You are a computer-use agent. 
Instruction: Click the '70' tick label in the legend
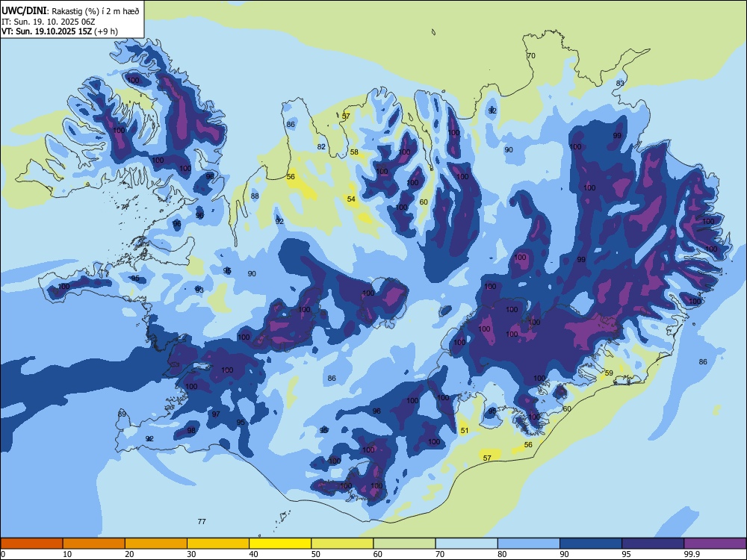[440, 554]
